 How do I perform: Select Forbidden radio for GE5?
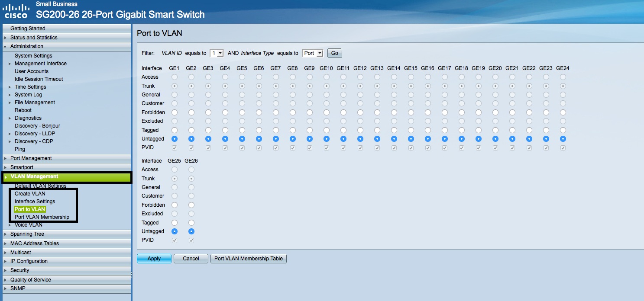[x=242, y=112]
